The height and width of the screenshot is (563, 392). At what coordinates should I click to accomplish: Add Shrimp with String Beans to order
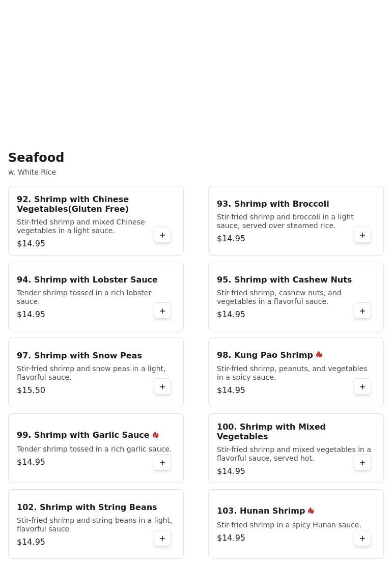coord(162,539)
